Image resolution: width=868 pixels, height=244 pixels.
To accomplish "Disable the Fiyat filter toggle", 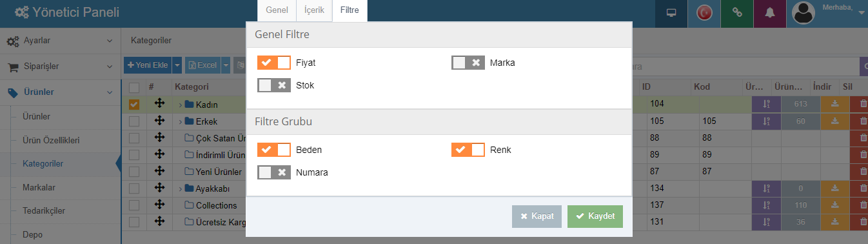I will click(x=274, y=63).
